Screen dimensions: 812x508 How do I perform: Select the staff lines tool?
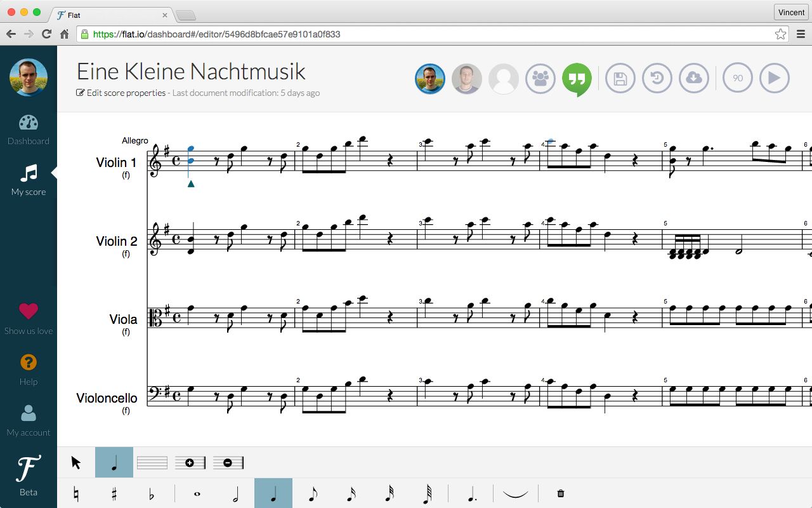pyautogui.click(x=152, y=463)
